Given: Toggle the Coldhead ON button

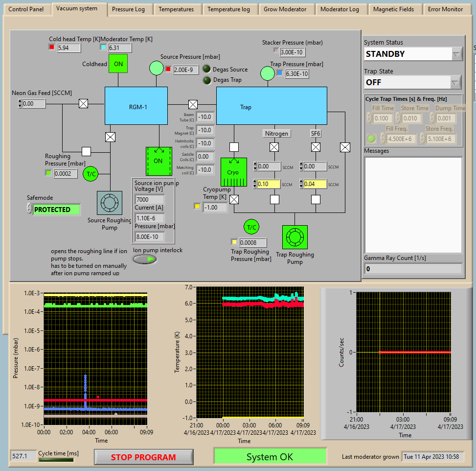Looking at the screenshot, I should (118, 64).
